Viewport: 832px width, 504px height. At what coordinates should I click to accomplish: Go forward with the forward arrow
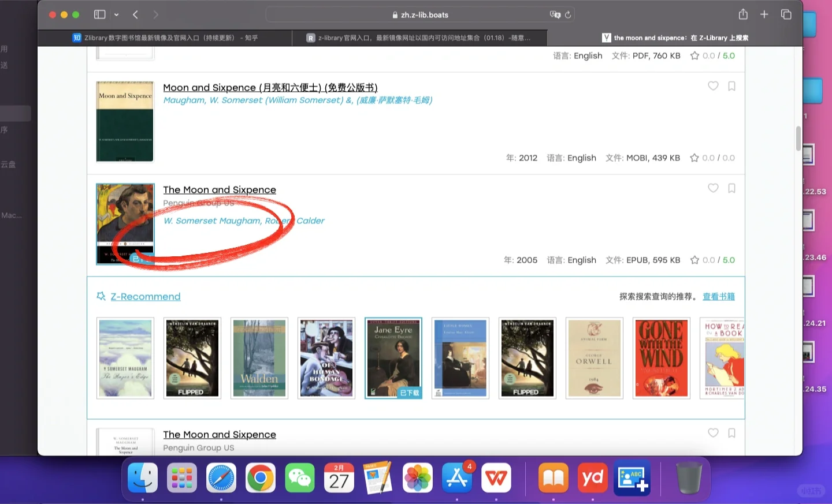point(156,14)
